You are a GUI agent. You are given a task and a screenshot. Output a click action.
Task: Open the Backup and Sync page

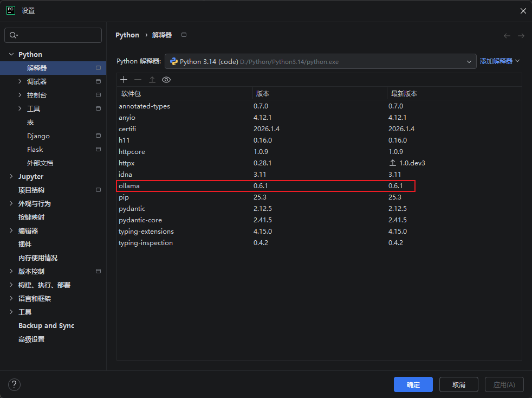[46, 326]
